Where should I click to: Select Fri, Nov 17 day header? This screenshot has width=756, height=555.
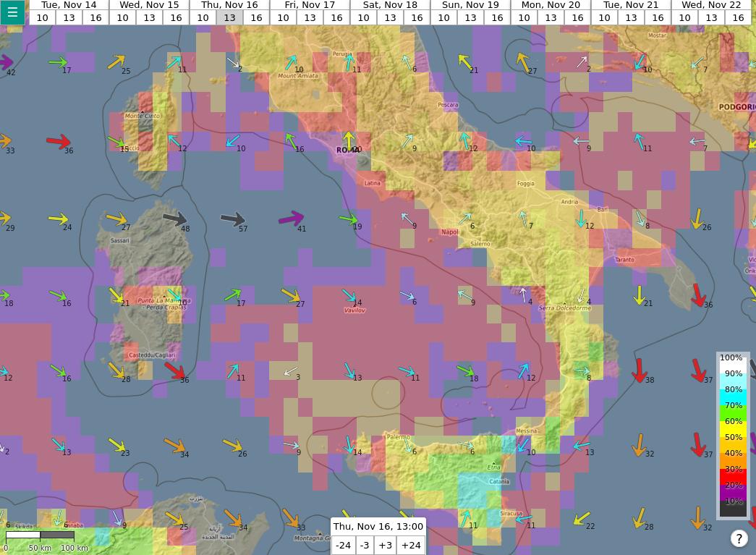point(310,5)
